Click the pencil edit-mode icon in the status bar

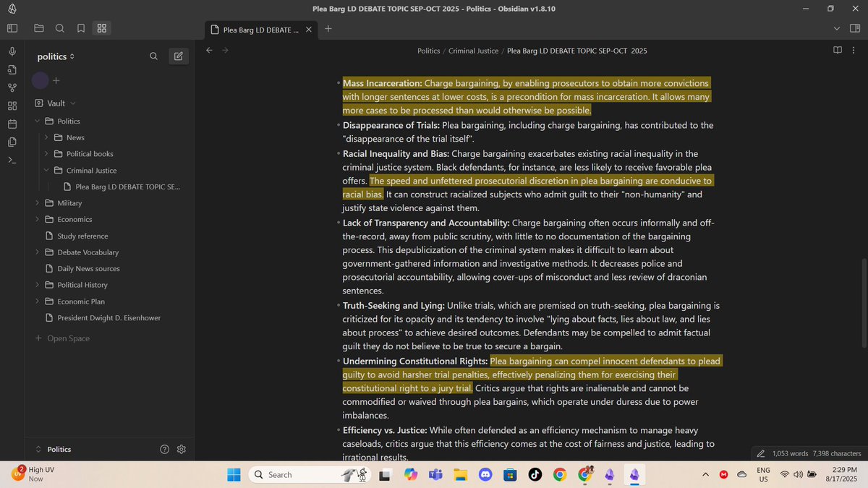click(x=760, y=453)
